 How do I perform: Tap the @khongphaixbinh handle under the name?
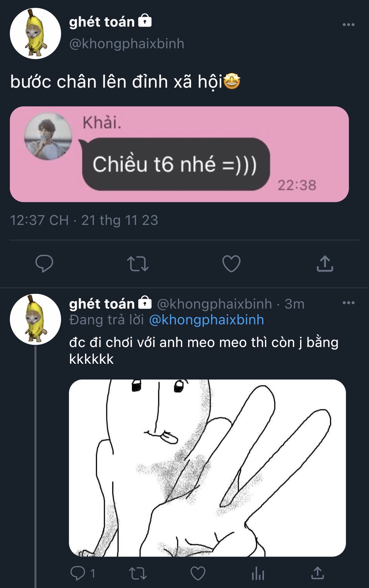(127, 44)
